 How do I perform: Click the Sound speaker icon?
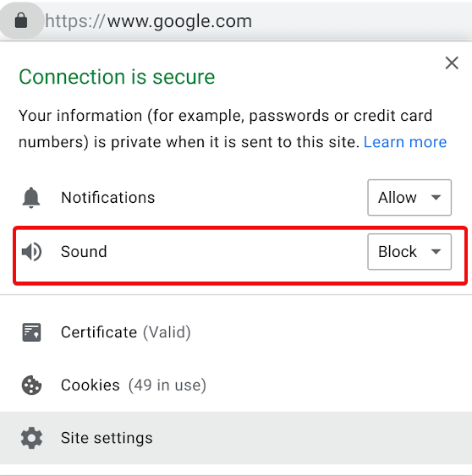[31, 252]
